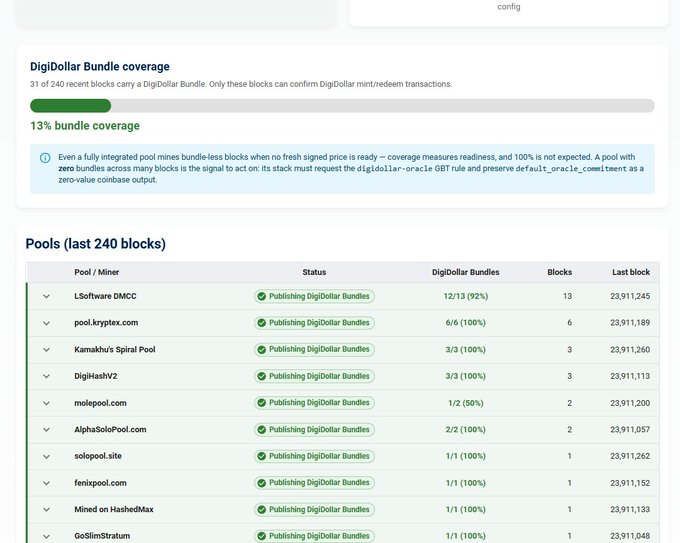This screenshot has width=680, height=543.
Task: Click Mined on HashedMax green check icon
Action: coord(262,510)
